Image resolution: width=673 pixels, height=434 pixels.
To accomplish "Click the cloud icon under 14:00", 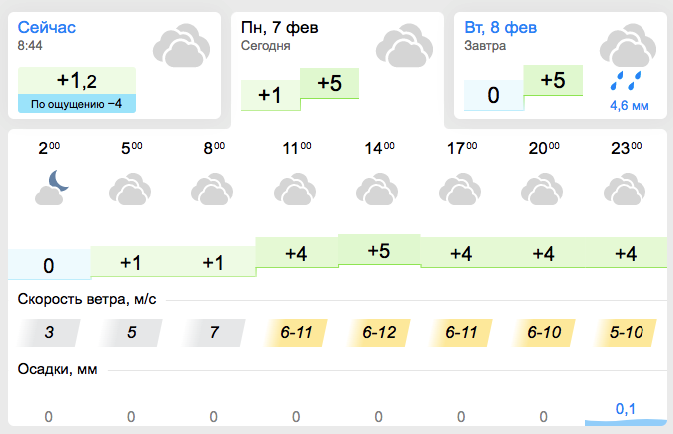I will point(377,189).
